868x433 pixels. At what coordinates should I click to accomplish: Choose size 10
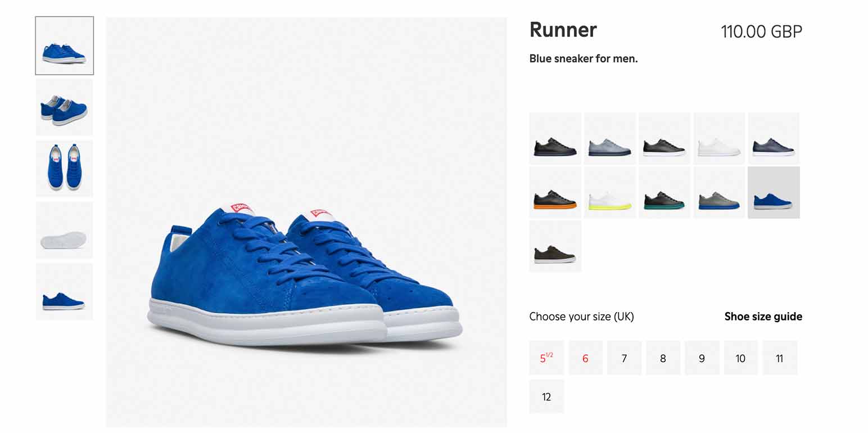click(740, 358)
